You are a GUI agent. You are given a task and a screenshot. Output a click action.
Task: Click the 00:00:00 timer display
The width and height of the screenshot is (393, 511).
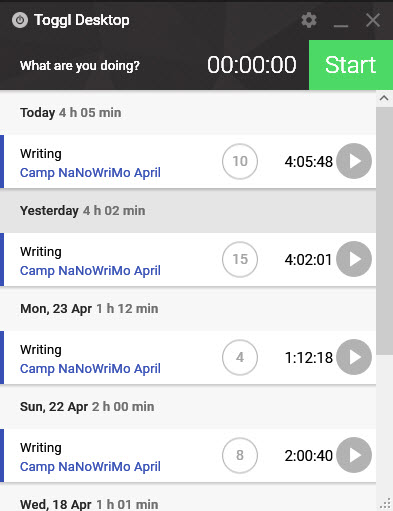click(x=252, y=65)
